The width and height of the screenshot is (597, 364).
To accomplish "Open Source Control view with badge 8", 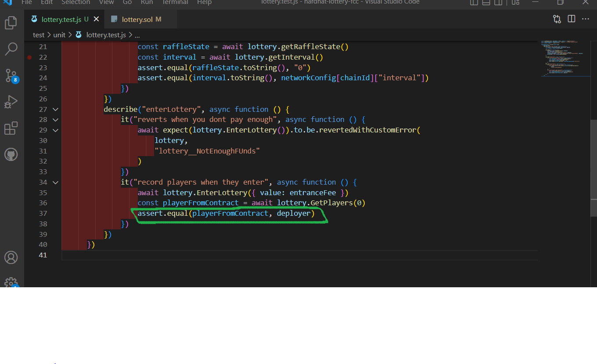I will click(x=11, y=75).
